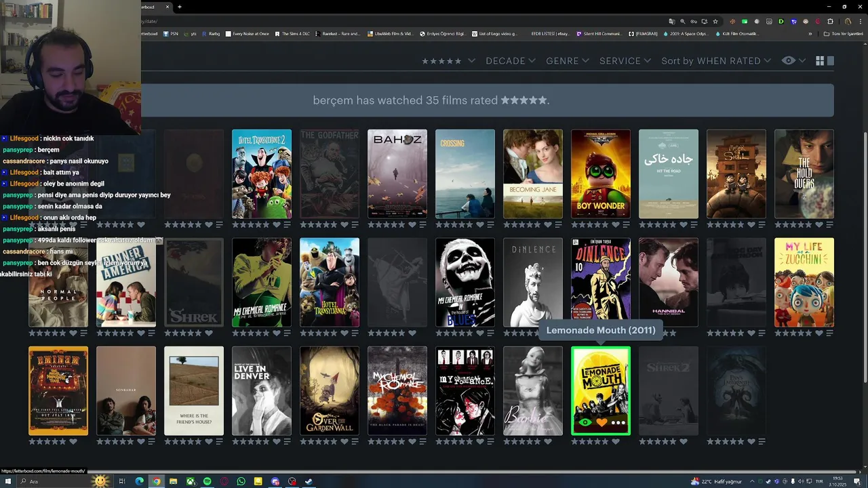The image size is (868, 488).
Task: Open Chrome zoom magnifier icon in address bar
Action: [x=682, y=21]
